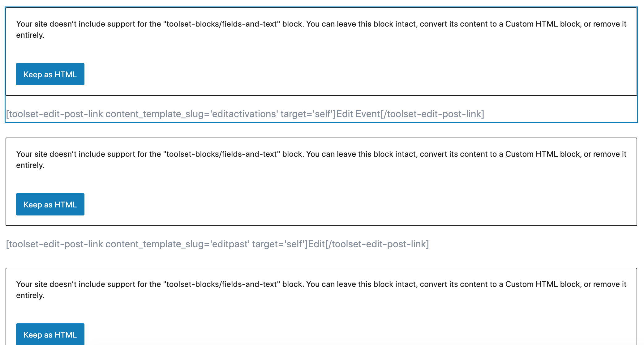Click the 'Edit Event' text inside the shortcode
This screenshot has height=345, width=644.
coord(358,114)
